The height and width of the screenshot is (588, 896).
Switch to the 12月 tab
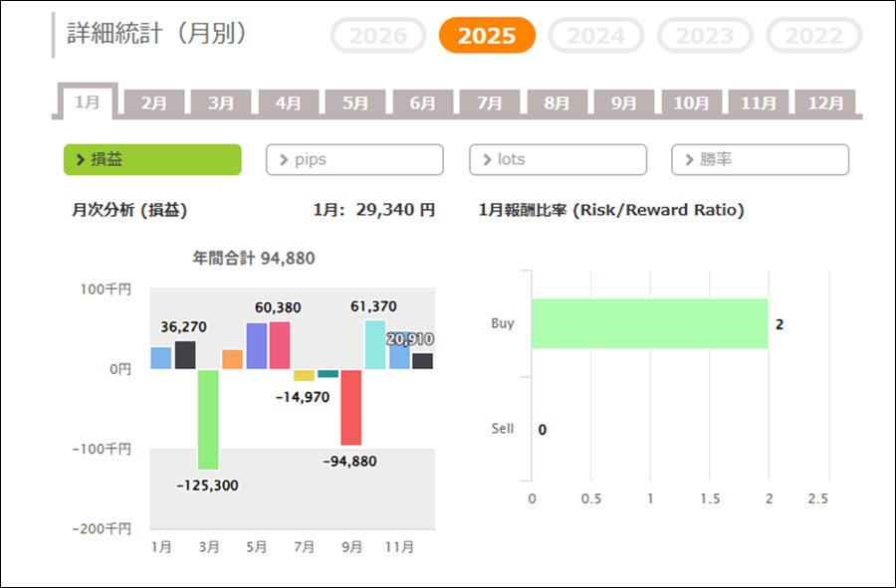[x=825, y=102]
